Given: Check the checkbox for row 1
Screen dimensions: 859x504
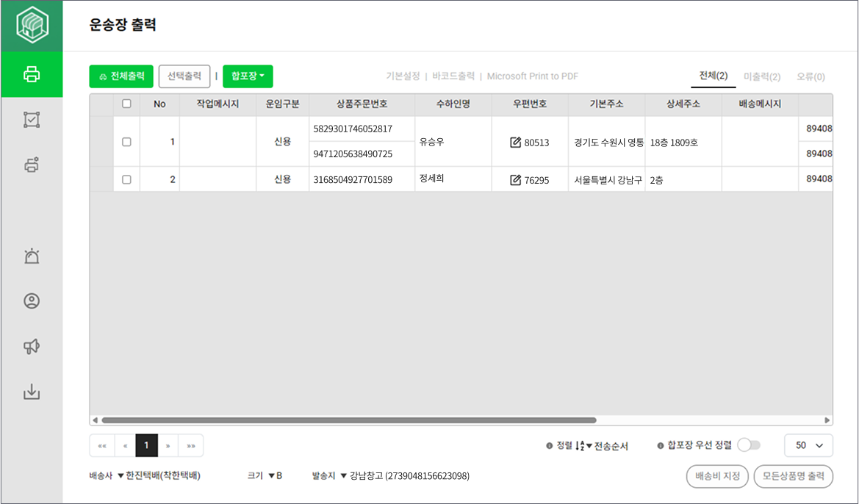Looking at the screenshot, I should coord(126,142).
